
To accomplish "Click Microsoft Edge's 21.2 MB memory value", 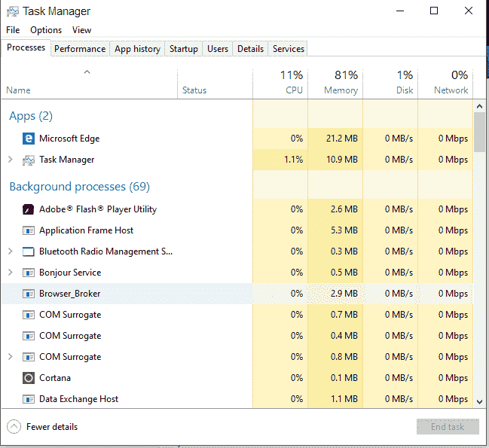I will coord(342,139).
